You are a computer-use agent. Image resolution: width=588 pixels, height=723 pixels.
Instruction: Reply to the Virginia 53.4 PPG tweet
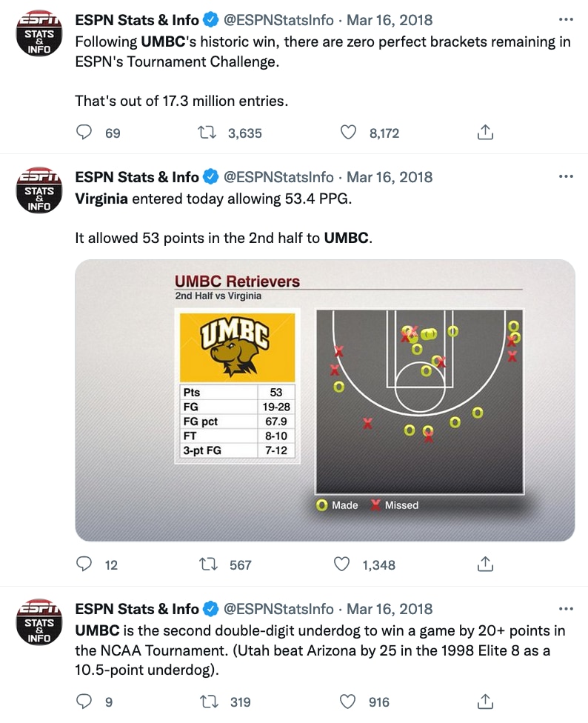[x=85, y=564]
